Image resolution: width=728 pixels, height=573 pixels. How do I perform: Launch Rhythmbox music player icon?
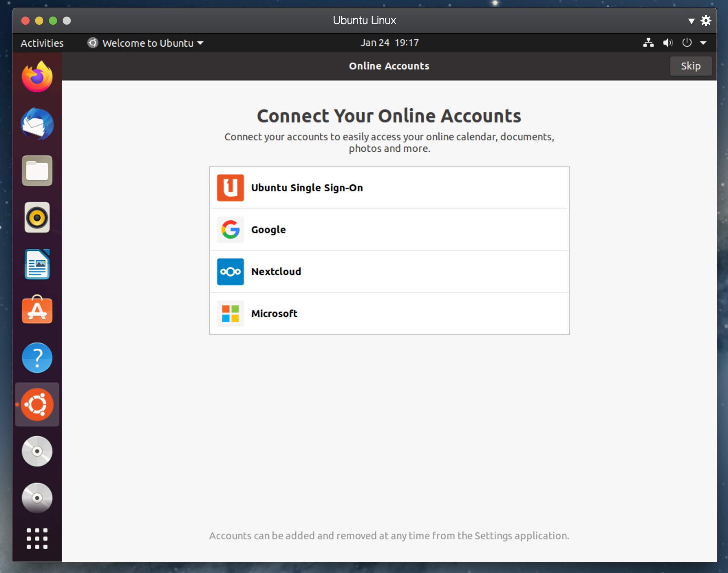[37, 217]
